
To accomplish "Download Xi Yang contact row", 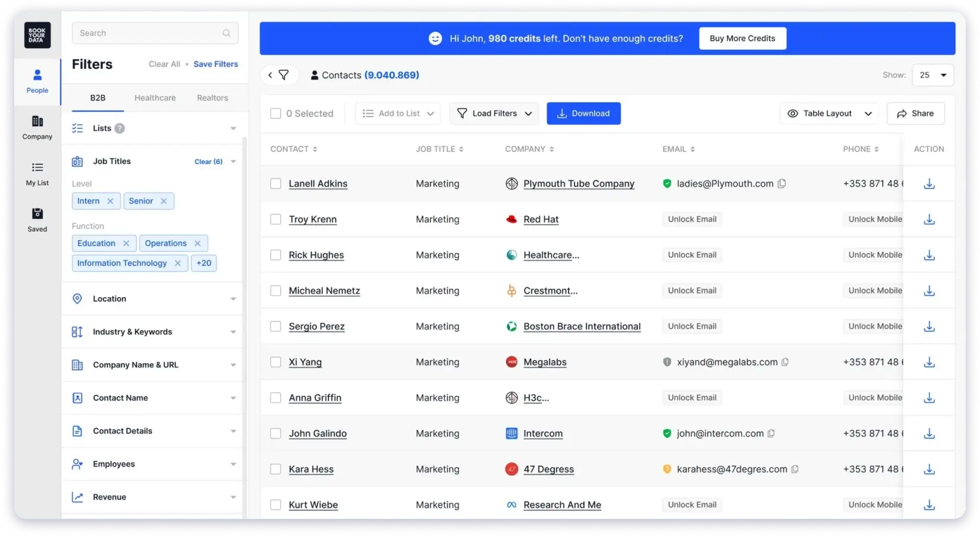I will click(929, 362).
